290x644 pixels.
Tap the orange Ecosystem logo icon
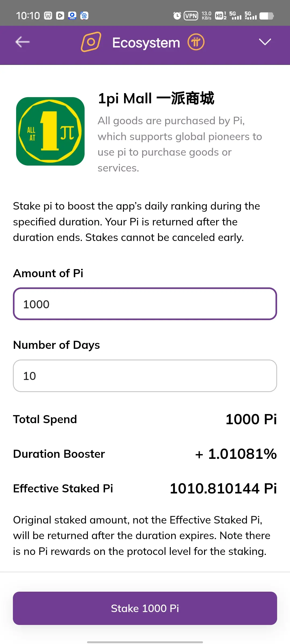(x=91, y=42)
